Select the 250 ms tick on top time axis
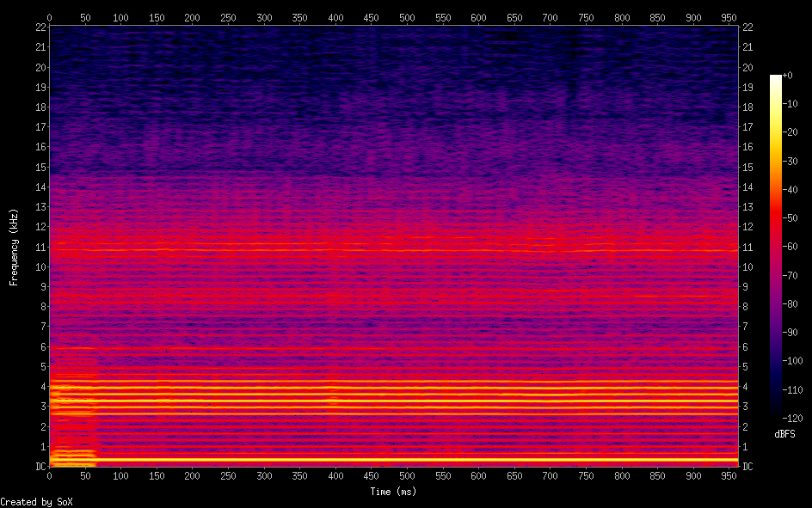The image size is (812, 508). click(229, 16)
